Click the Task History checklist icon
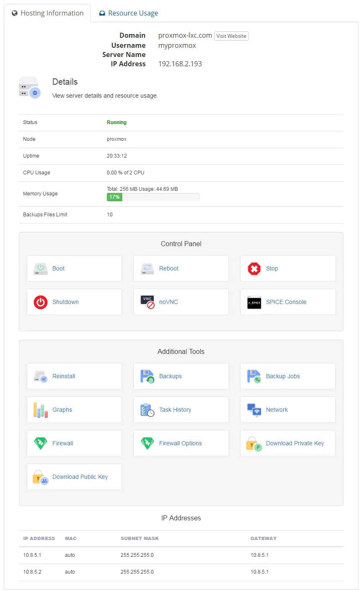 pos(147,410)
